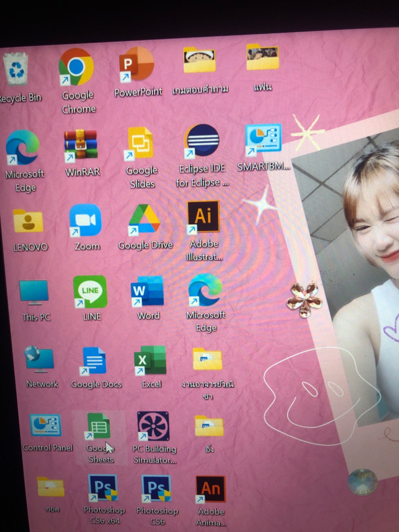The width and height of the screenshot is (399, 532).
Task: Open Google Drive shortcut
Action: click(144, 219)
